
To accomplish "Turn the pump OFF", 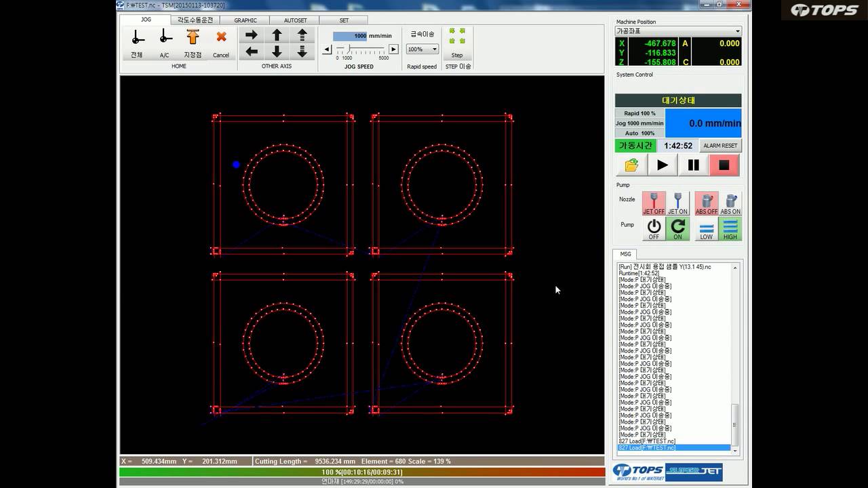I will tap(654, 229).
